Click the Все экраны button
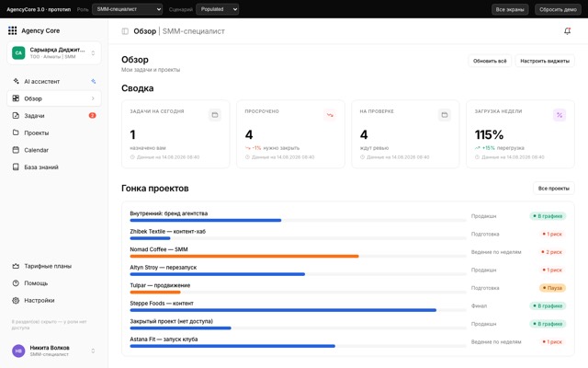This screenshot has height=368, width=588. tap(510, 9)
